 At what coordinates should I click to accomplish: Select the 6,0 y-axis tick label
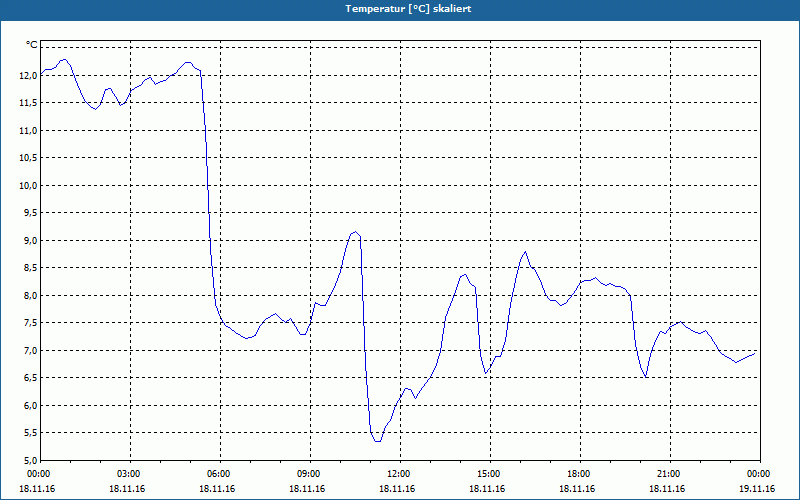pos(30,406)
